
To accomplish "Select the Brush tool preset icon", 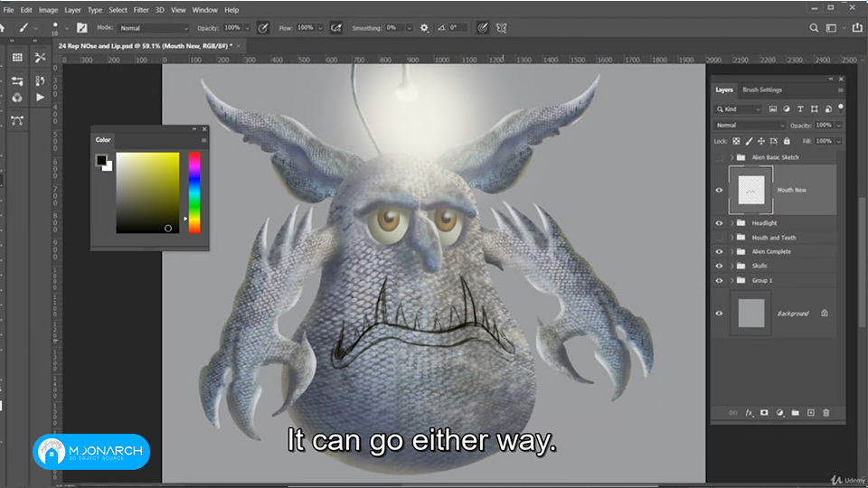I will point(24,28).
